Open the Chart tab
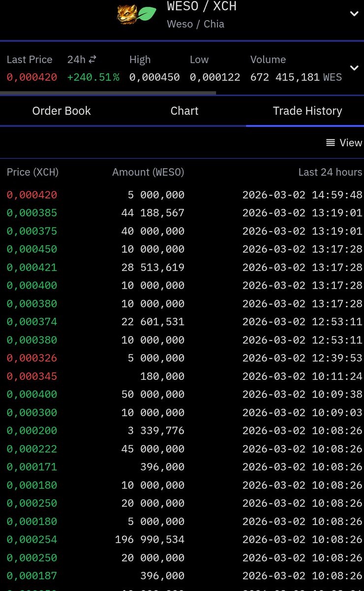 pyautogui.click(x=184, y=111)
